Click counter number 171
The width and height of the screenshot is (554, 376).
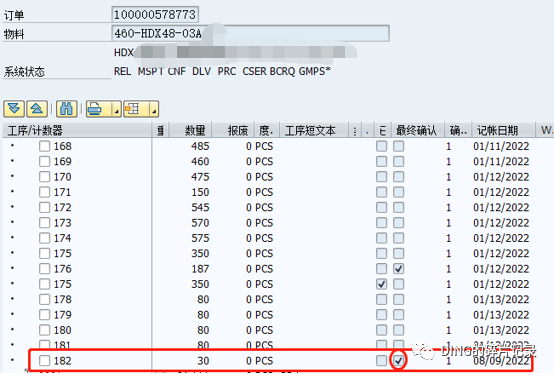tap(63, 192)
